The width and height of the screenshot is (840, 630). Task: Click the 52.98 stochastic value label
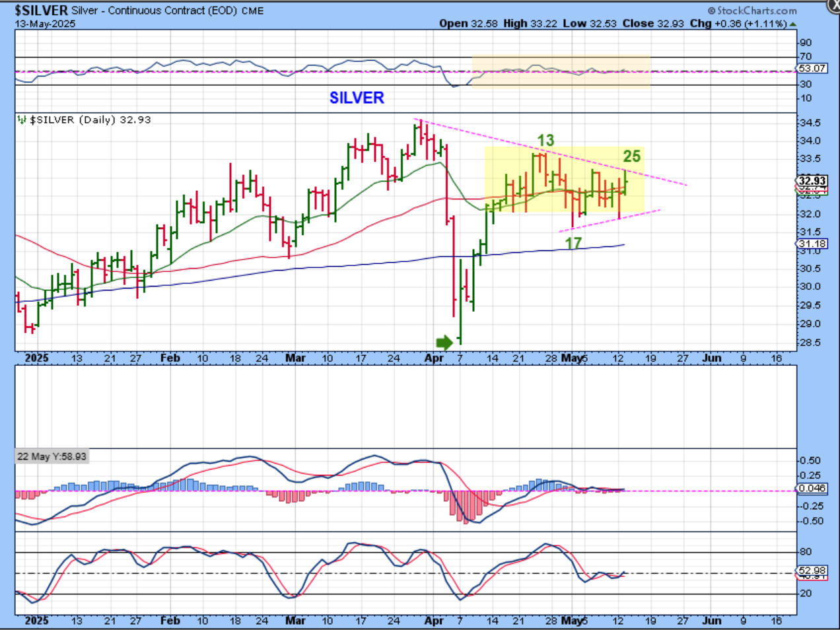(812, 571)
